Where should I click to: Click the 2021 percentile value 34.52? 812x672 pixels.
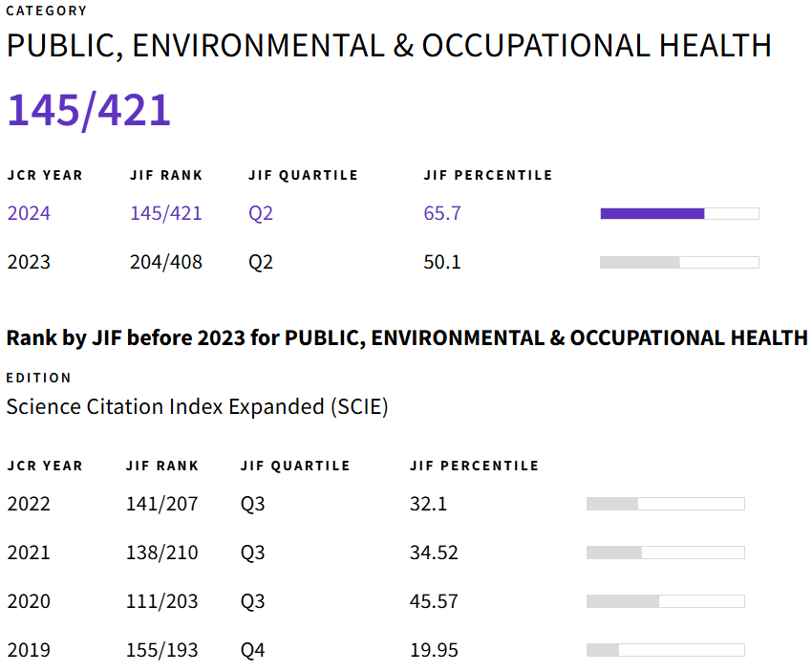click(x=434, y=553)
